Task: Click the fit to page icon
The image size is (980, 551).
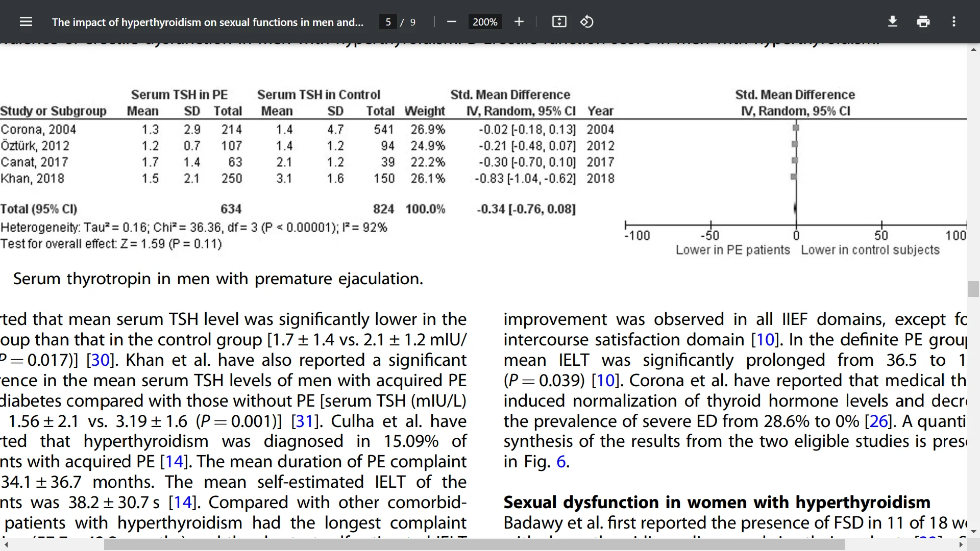Action: pos(559,22)
